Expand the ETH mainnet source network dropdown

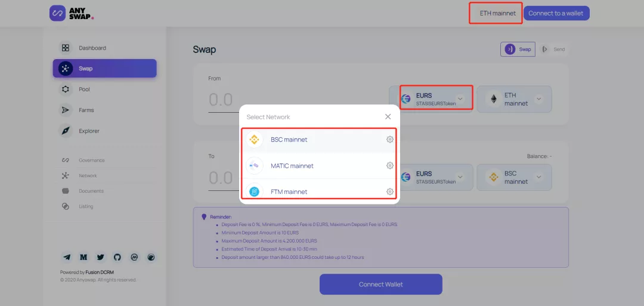(x=514, y=99)
